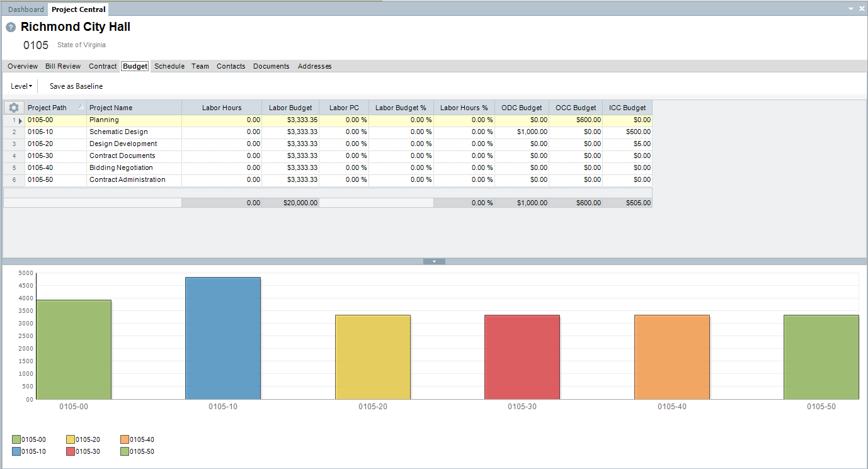Open the grid settings gear icon
Viewport: 868px width, 469px height.
click(14, 108)
